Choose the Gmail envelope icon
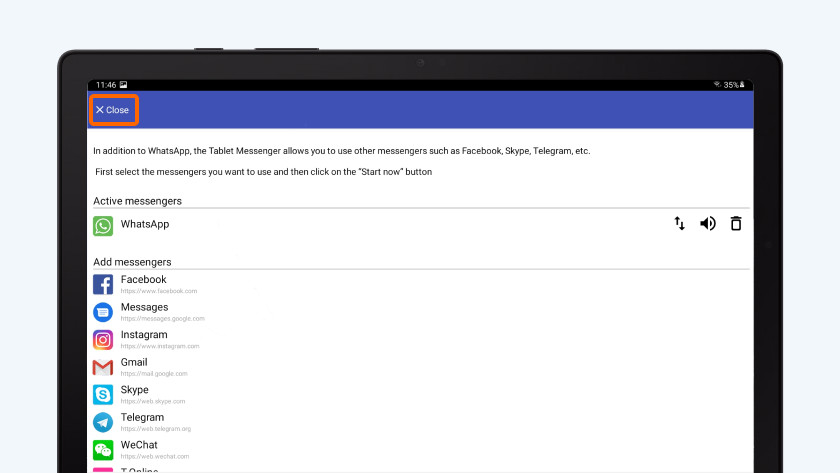 pyautogui.click(x=103, y=367)
